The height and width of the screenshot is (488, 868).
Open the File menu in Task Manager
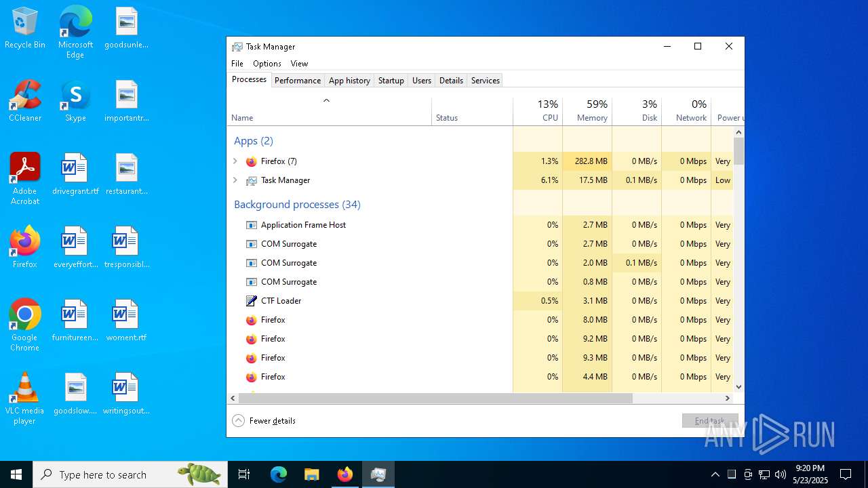(x=237, y=64)
